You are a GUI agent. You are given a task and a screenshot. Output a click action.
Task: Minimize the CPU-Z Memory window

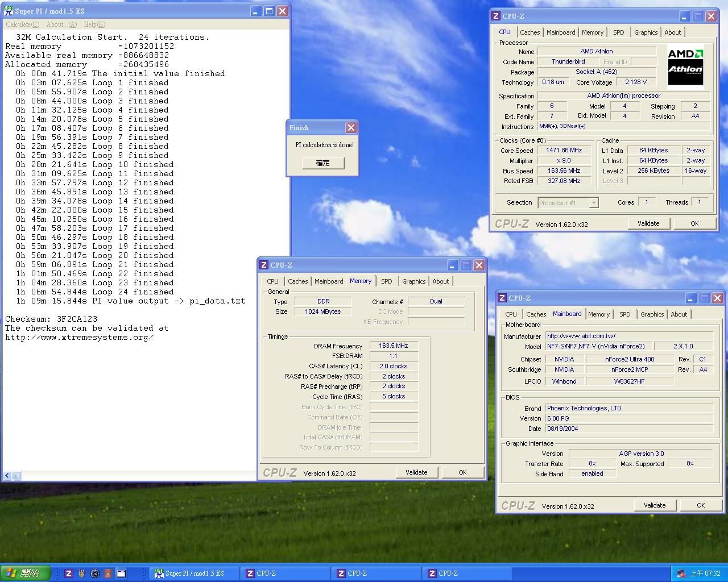coord(452,265)
